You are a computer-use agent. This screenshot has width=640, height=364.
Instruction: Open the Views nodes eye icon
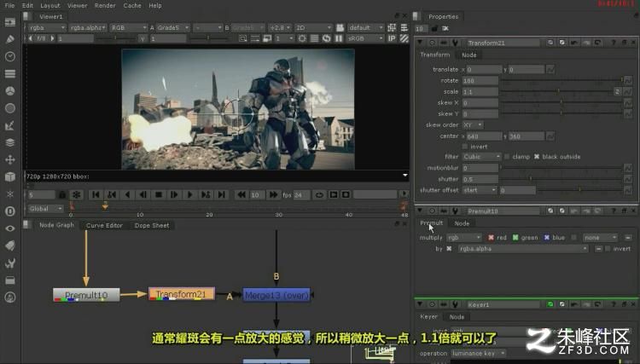point(10,228)
